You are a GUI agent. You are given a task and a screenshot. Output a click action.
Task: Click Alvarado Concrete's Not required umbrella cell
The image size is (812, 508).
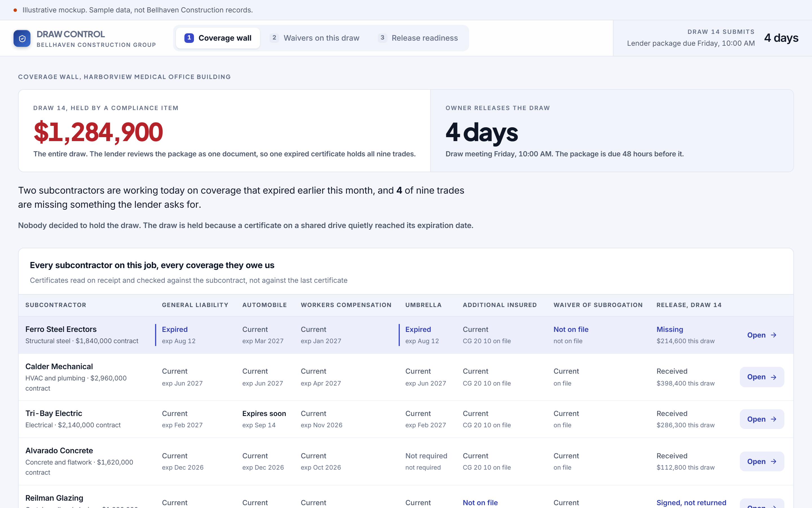[x=426, y=456]
